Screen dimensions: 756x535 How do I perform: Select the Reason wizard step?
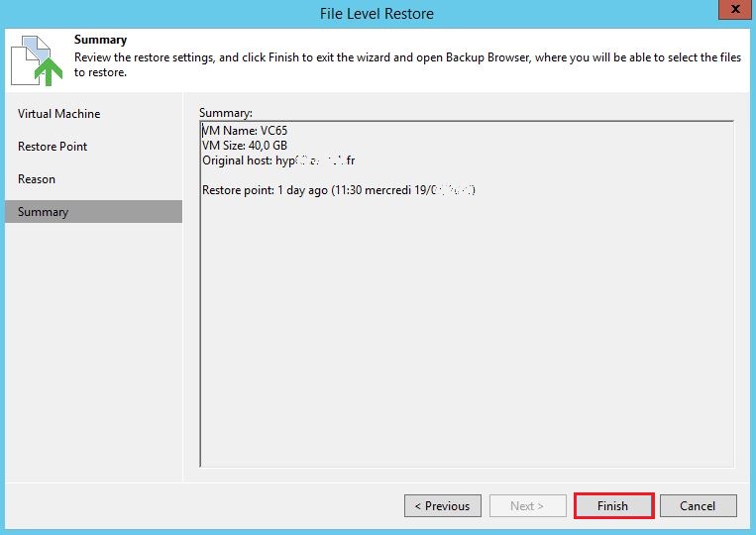pos(36,179)
